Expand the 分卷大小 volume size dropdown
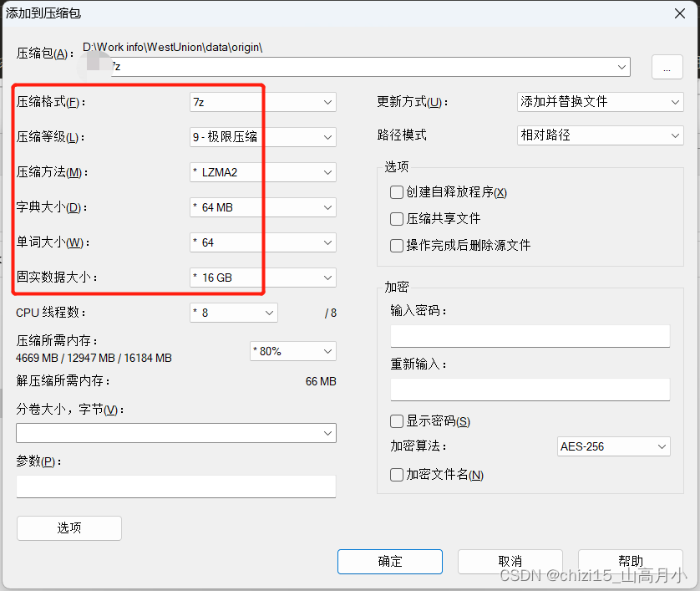Screen dimensions: 700x591 (x=176, y=433)
